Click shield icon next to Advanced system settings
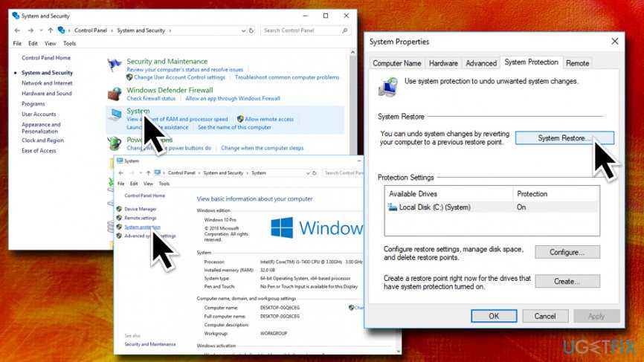The height and width of the screenshot is (362, 644). tap(119, 236)
